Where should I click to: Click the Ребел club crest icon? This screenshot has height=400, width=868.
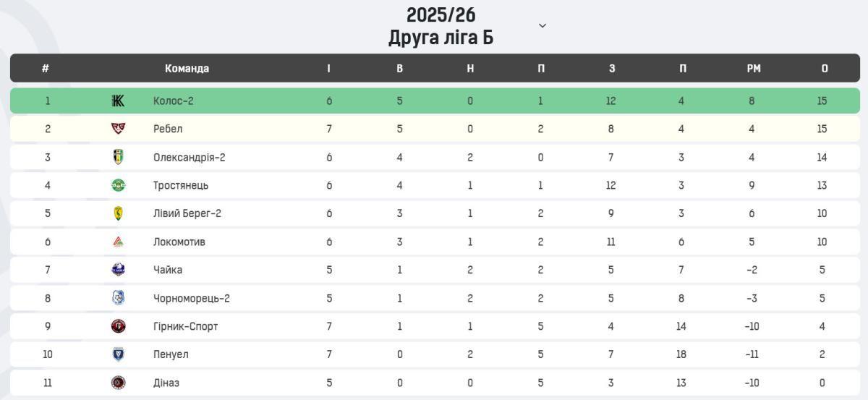click(118, 129)
